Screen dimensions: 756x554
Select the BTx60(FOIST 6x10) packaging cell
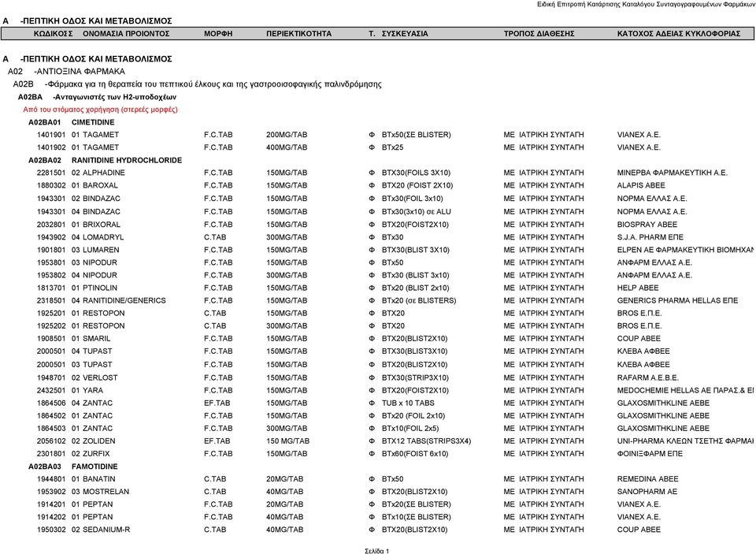pos(415,454)
